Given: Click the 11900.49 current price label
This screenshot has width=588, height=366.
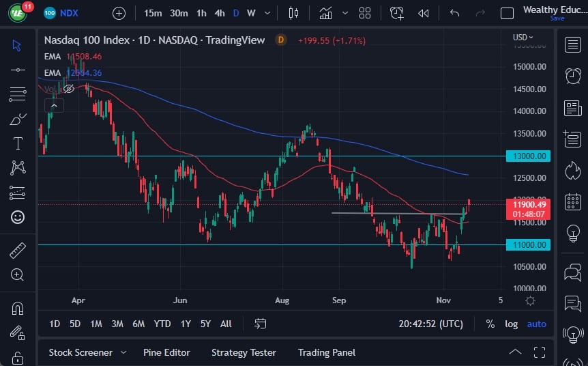Looking at the screenshot, I should [x=527, y=203].
